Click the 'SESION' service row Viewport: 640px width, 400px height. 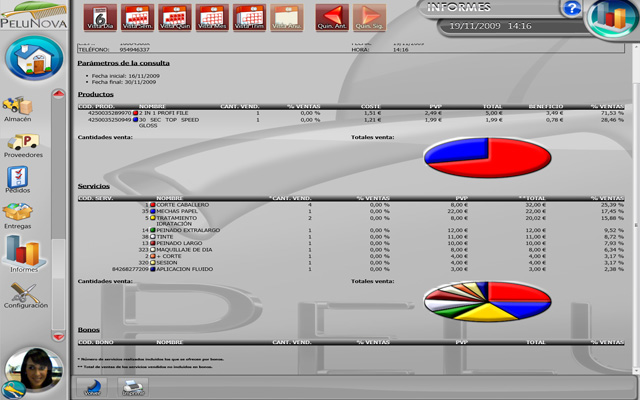[351, 263]
